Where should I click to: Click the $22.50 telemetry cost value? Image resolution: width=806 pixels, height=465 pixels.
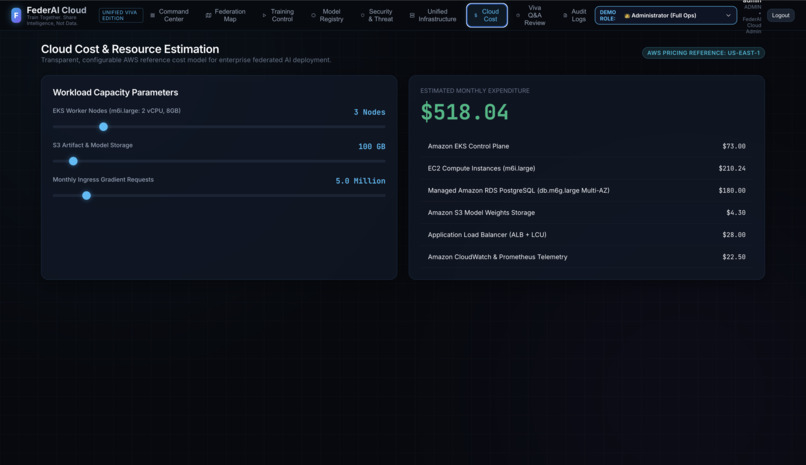(734, 256)
